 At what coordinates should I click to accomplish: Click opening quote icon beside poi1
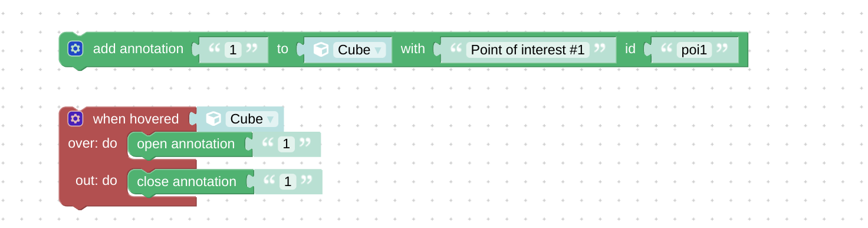coord(665,50)
